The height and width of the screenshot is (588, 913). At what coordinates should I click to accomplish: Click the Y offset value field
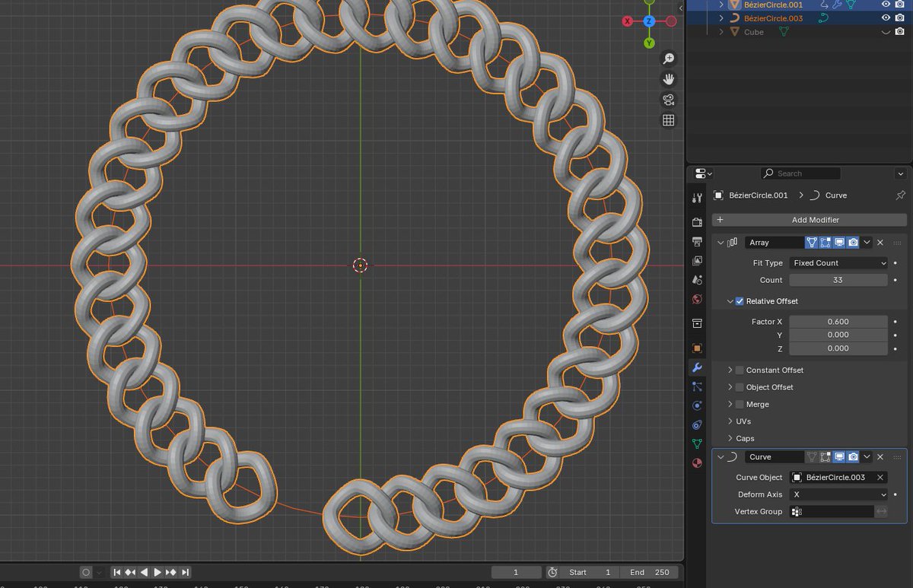[x=838, y=335]
